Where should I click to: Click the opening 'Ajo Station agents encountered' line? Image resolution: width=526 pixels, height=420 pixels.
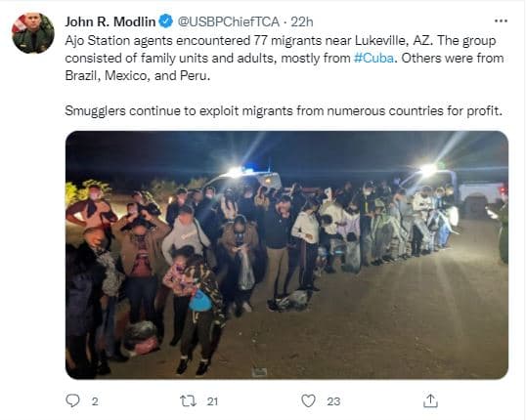(281, 41)
